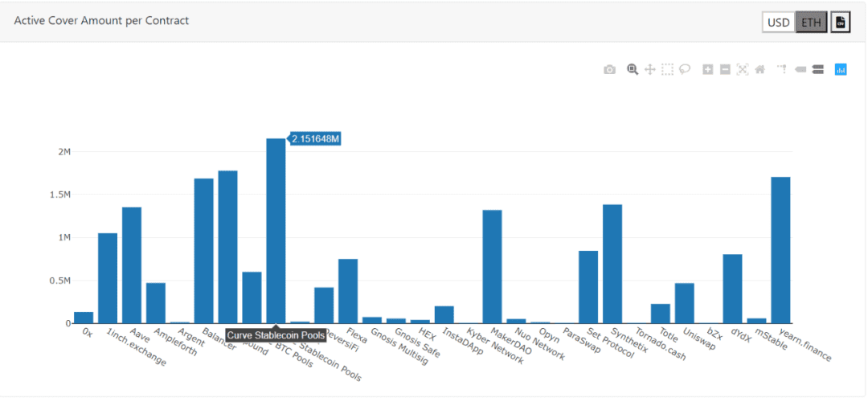This screenshot has width=868, height=398.
Task: Click the chart title Active Cover Amount per Contract
Action: click(x=101, y=21)
